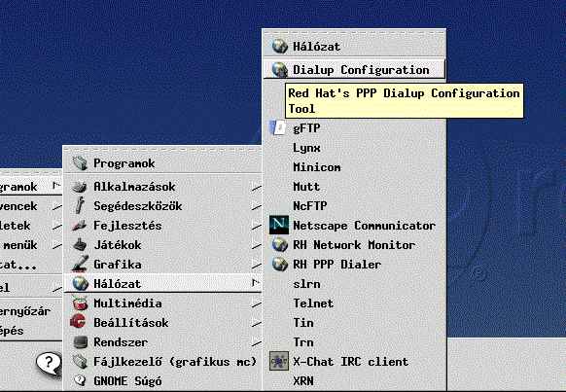This screenshot has height=392, width=566.
Task: Click the Programok title at menu top
Action: tap(124, 163)
